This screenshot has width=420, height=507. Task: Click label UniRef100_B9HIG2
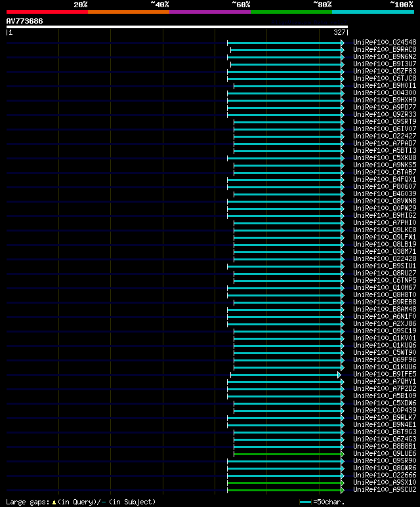pos(385,215)
